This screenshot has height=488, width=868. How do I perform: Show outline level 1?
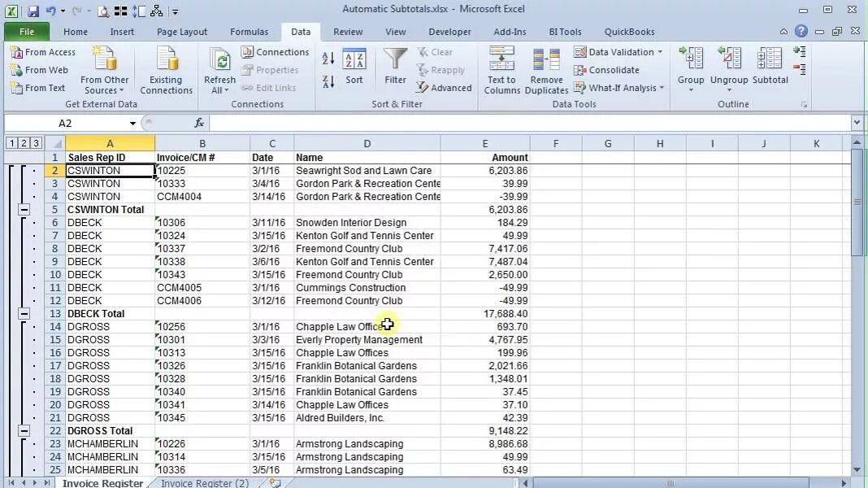click(11, 143)
